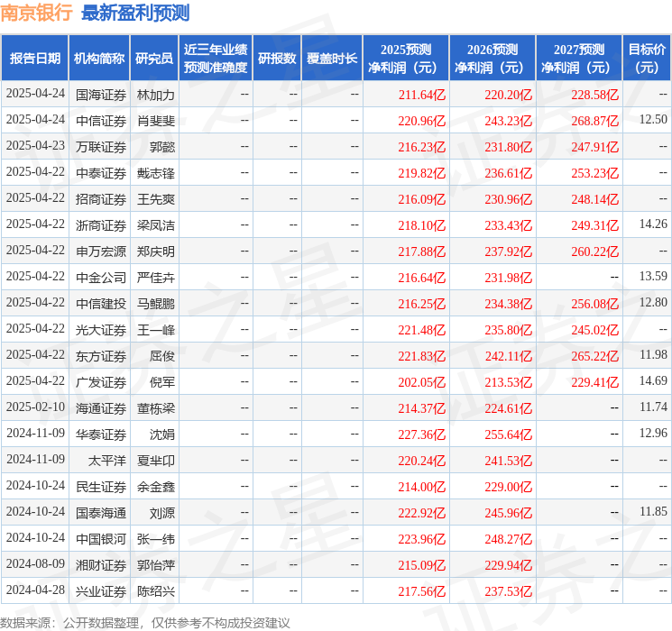Click value 230.96亿 for 招商证券
The image size is (672, 631).
tap(509, 199)
